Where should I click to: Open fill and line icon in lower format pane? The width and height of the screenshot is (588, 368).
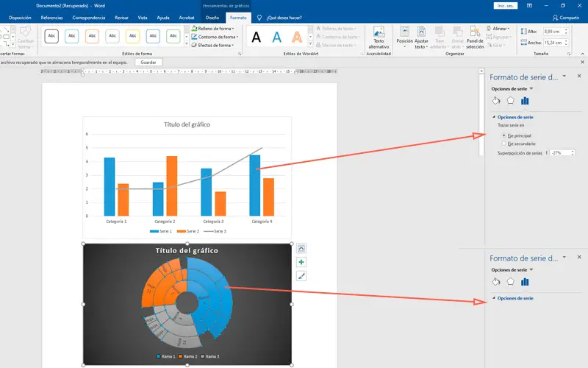(x=496, y=282)
